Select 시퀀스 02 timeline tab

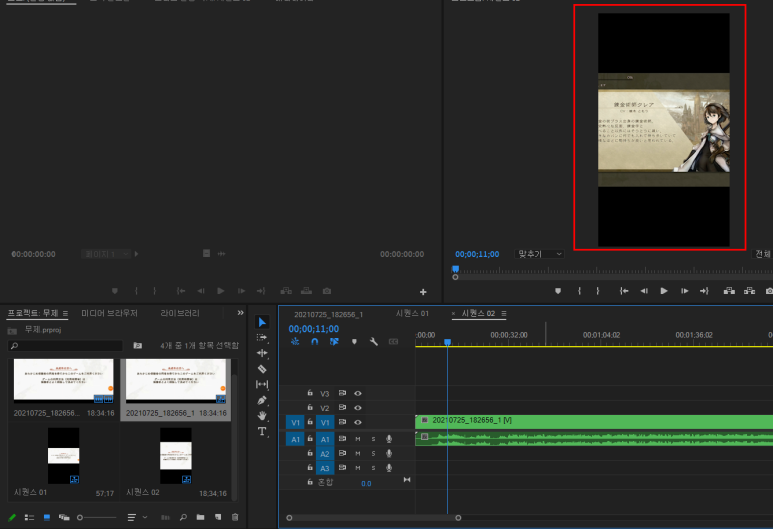(x=478, y=314)
